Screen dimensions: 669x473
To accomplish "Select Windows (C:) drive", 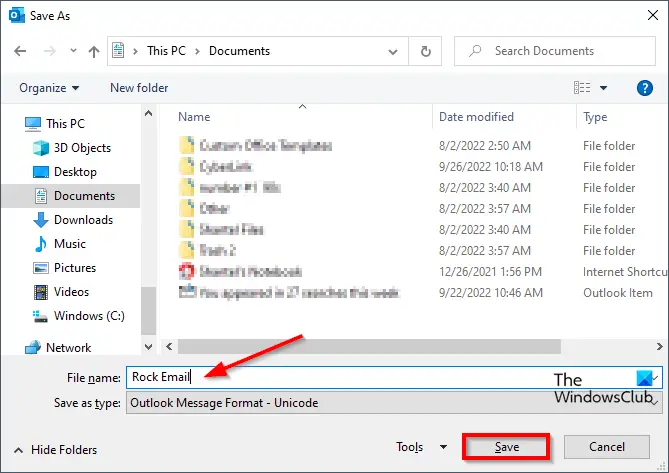I will tap(79, 316).
